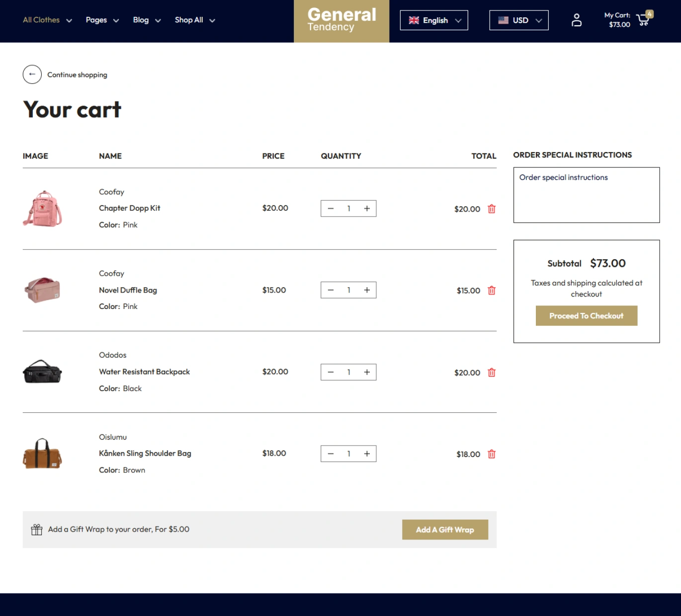Open the USD currency dropdown
681x616 pixels.
pos(519,20)
